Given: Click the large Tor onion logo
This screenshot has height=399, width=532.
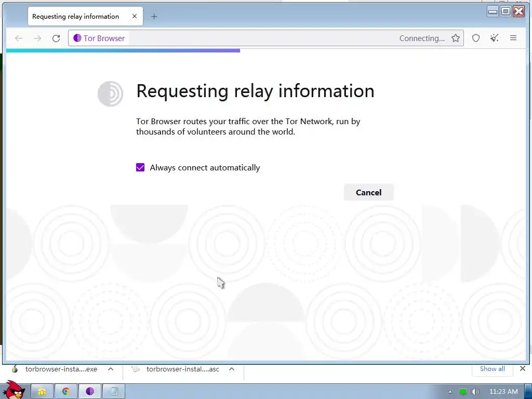Looking at the screenshot, I should [110, 94].
